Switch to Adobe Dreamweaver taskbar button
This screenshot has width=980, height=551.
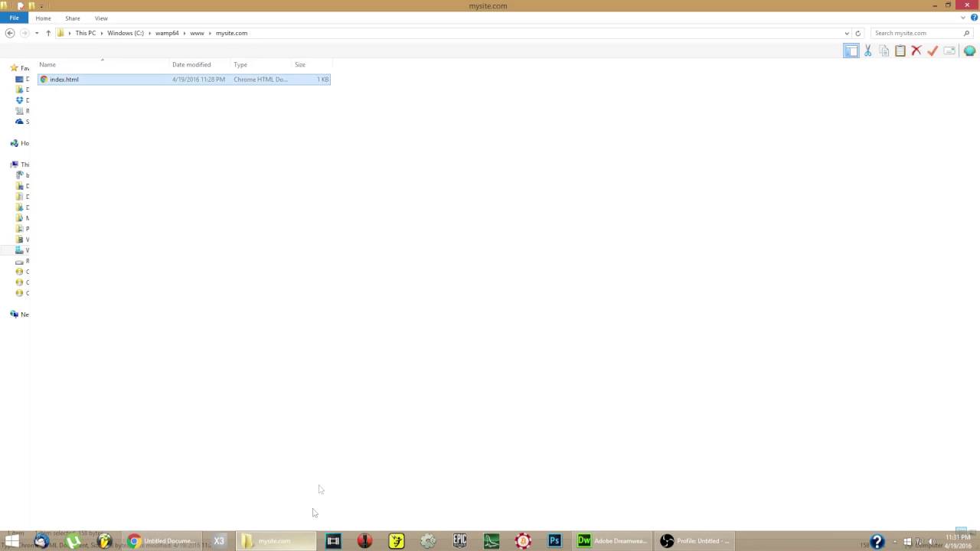click(x=612, y=541)
